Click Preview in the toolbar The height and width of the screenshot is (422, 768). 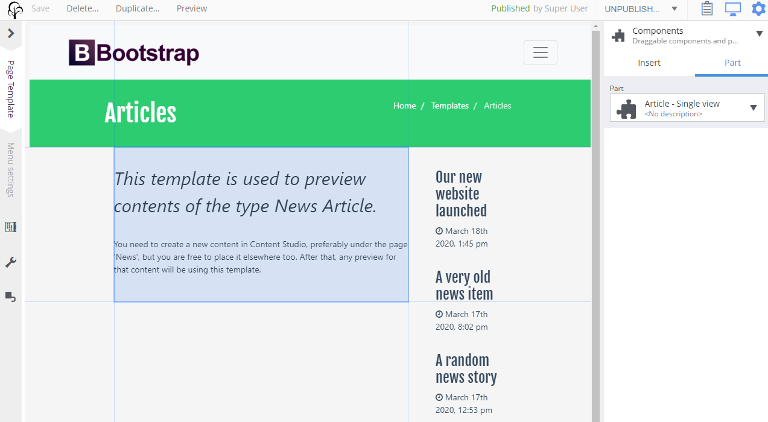[192, 8]
